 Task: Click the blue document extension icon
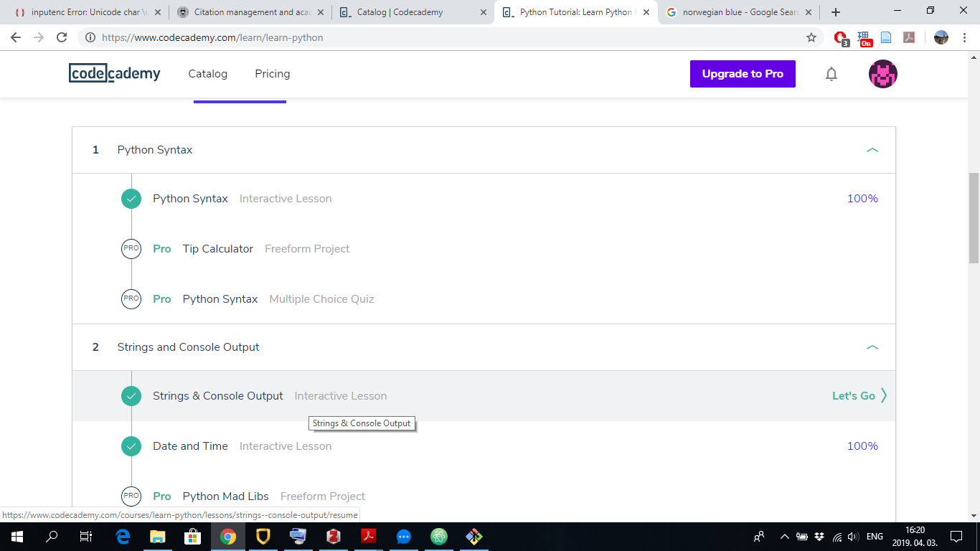(887, 37)
